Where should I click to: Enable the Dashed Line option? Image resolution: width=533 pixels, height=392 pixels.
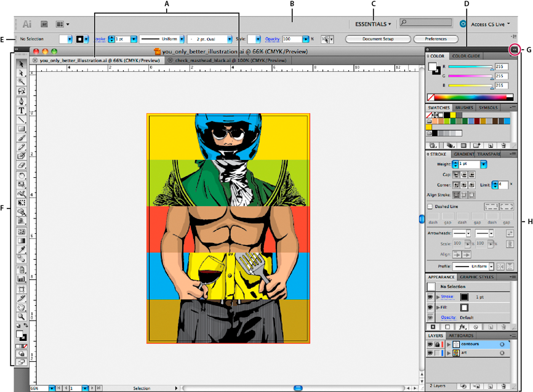point(430,207)
